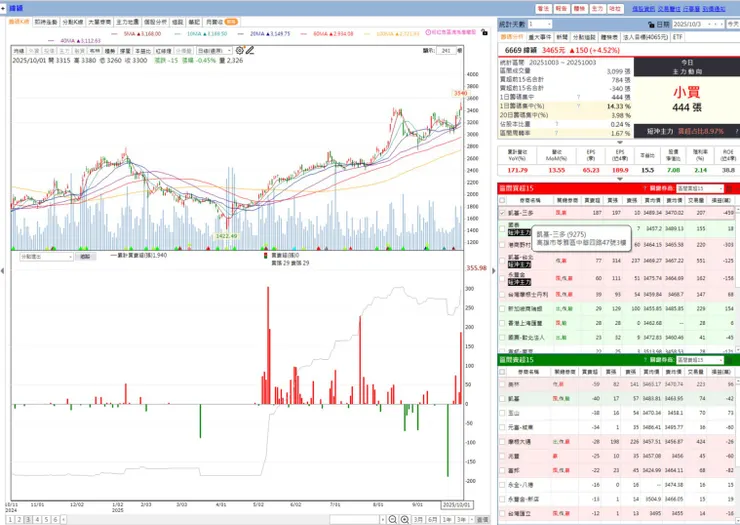Collapse chart using left edge arrow

coord(2,271)
